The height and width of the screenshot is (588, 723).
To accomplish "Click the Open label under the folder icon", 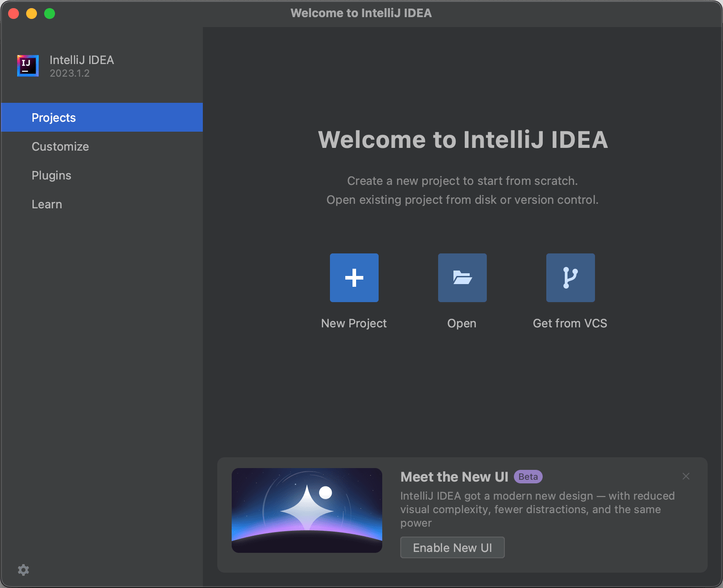I will pyautogui.click(x=461, y=323).
